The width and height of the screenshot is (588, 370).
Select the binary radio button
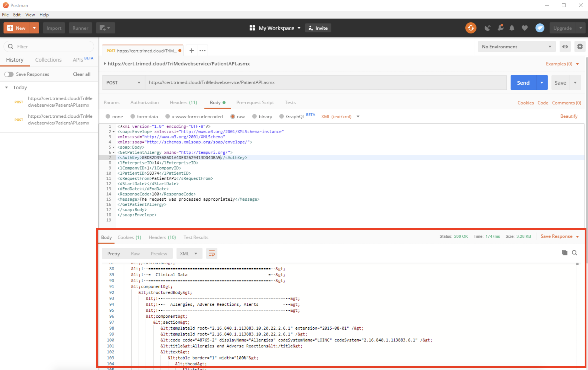[x=254, y=116]
